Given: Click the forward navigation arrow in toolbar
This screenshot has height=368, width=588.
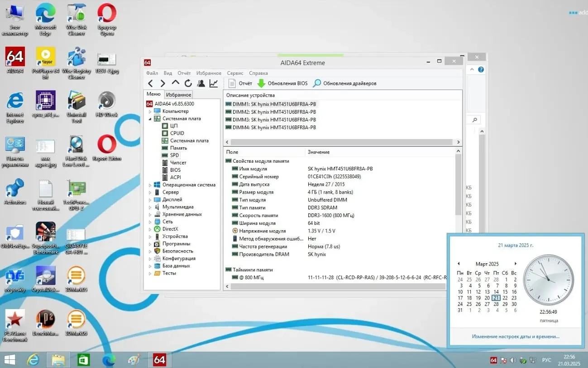Looking at the screenshot, I should click(163, 83).
